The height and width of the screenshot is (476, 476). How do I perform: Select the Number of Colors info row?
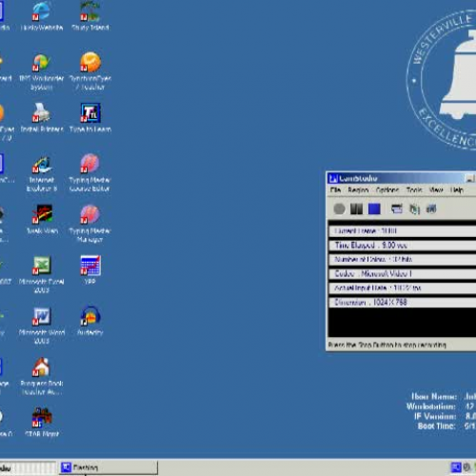click(402, 260)
